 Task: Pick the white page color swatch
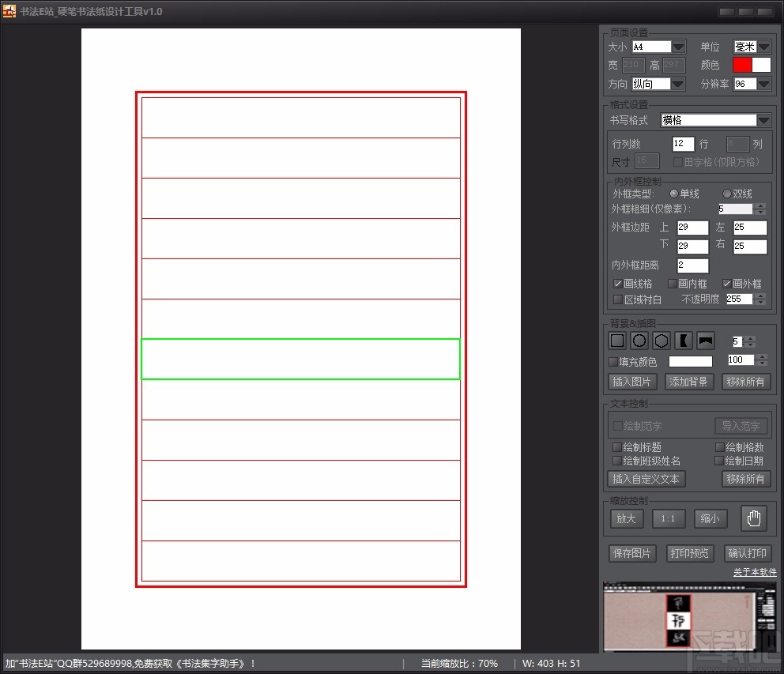(x=761, y=65)
